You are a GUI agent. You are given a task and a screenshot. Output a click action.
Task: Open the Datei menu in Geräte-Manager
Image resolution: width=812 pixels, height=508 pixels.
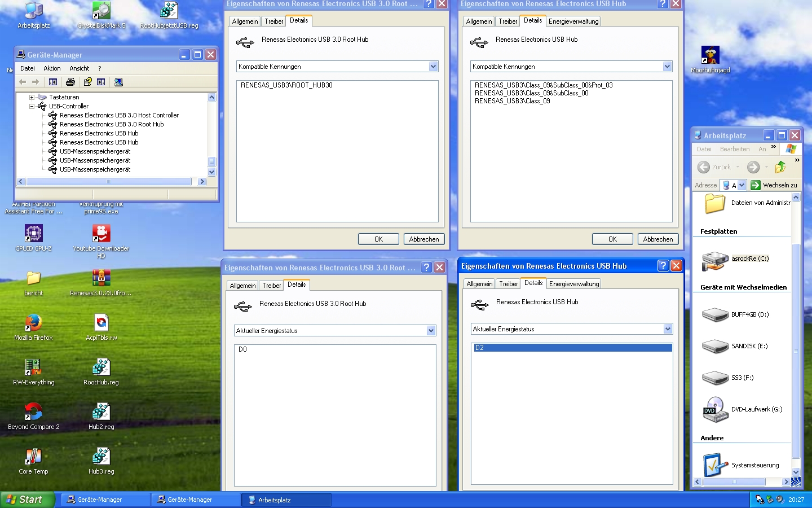(28, 68)
